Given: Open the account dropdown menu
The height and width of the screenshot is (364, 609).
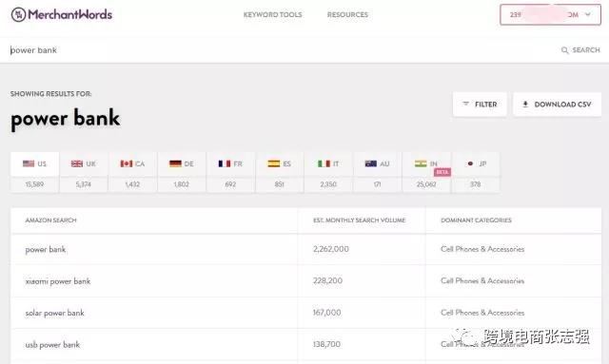Looking at the screenshot, I should pyautogui.click(x=550, y=15).
